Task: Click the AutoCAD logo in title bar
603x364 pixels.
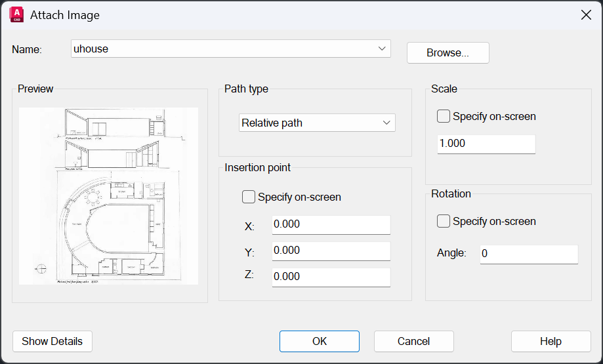Action: point(16,14)
